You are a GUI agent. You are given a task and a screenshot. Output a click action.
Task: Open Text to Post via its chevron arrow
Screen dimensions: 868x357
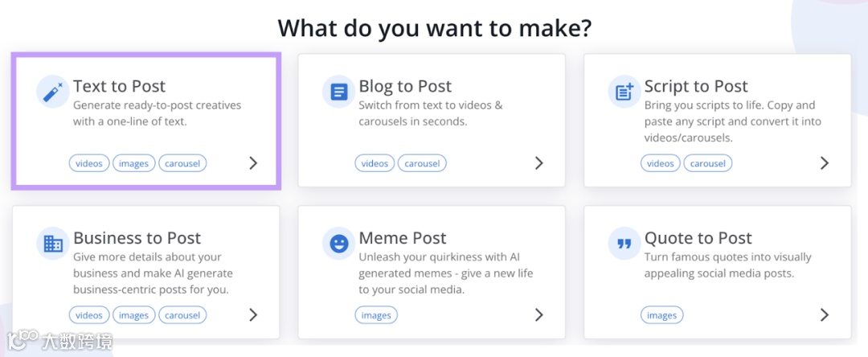click(x=253, y=163)
